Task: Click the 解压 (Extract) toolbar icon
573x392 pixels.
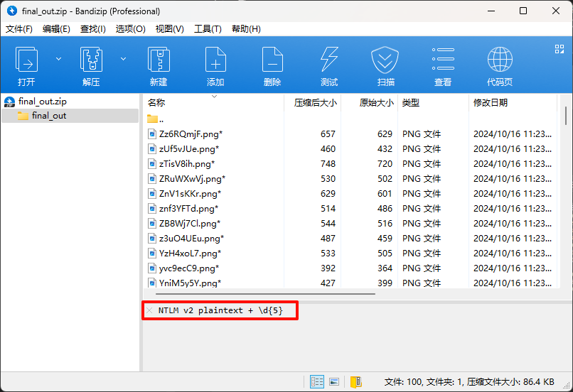Action: 91,60
